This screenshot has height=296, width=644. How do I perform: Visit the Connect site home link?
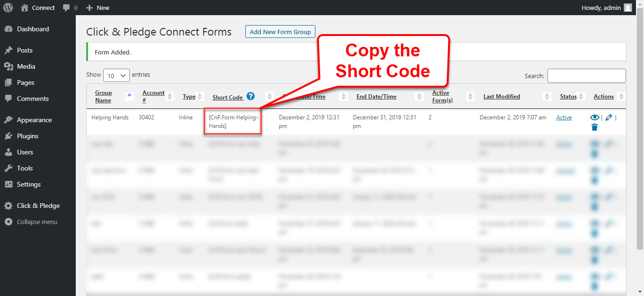click(x=38, y=8)
